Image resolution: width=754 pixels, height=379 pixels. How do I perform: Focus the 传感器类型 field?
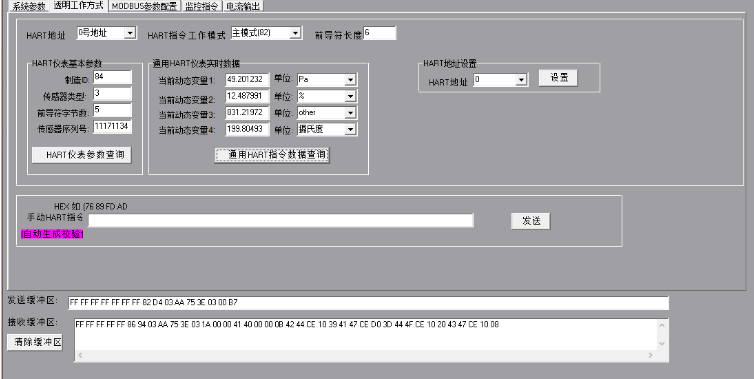point(113,94)
